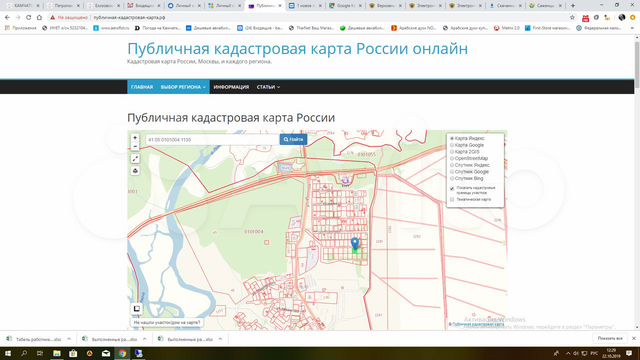The image size is (640, 360).
Task: Open options for second downloaded xlsx file
Action: click(x=144, y=339)
